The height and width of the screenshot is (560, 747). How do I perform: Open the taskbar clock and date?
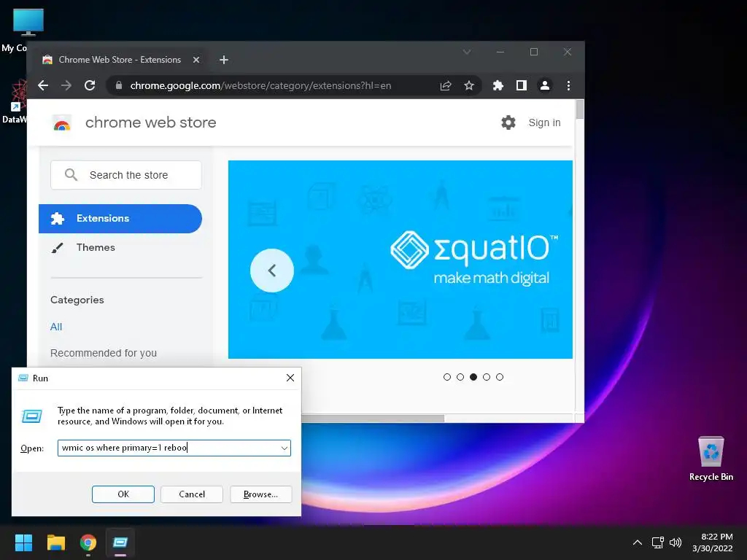click(x=713, y=542)
